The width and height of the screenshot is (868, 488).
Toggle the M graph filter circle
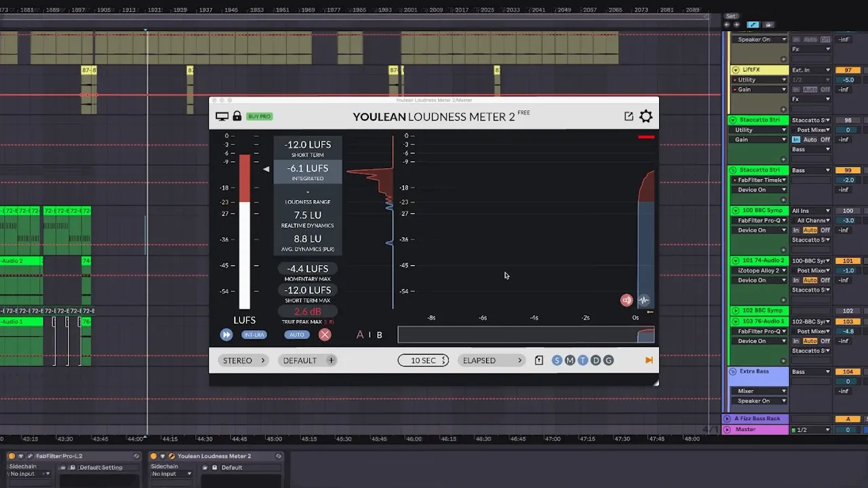570,361
